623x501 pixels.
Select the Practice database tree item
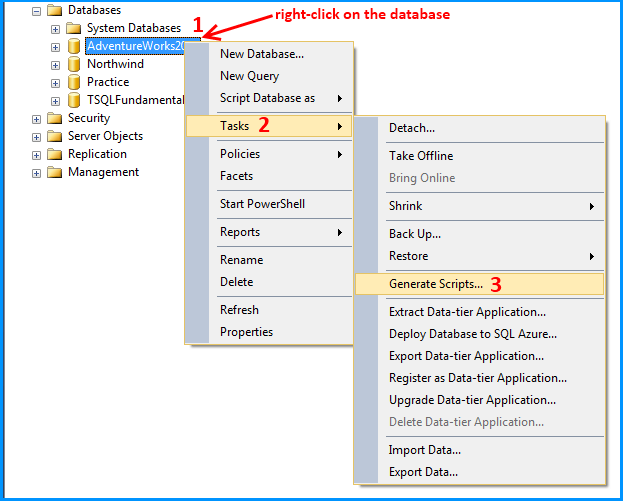click(108, 82)
